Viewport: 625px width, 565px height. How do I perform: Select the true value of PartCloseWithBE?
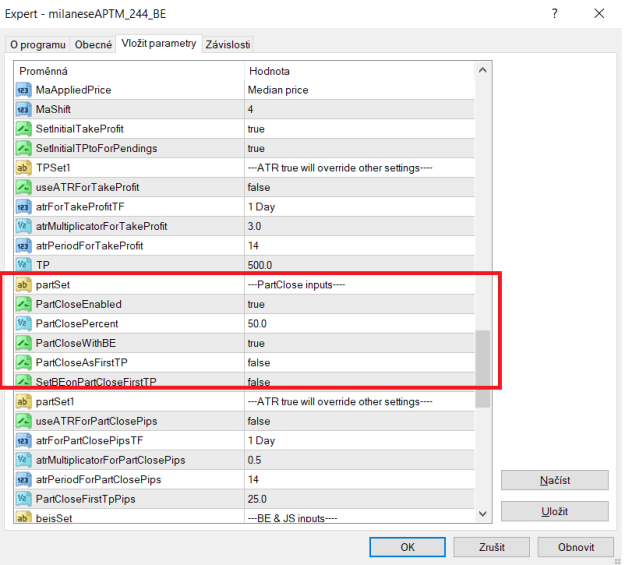point(256,343)
